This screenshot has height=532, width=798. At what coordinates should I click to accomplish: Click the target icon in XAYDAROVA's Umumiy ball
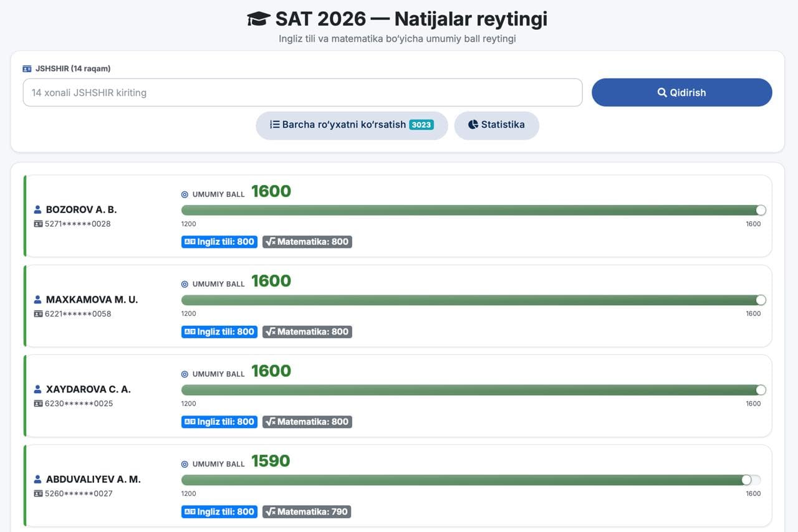[x=185, y=374]
